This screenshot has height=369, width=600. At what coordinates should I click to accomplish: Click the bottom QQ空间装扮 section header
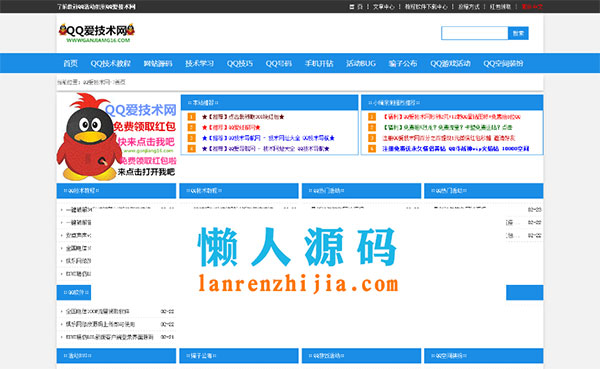[484, 356]
